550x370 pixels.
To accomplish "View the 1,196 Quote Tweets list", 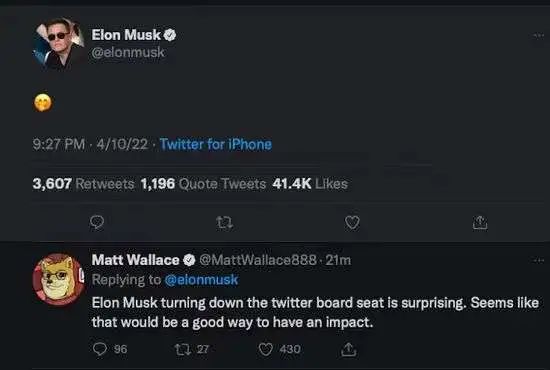I will point(203,183).
